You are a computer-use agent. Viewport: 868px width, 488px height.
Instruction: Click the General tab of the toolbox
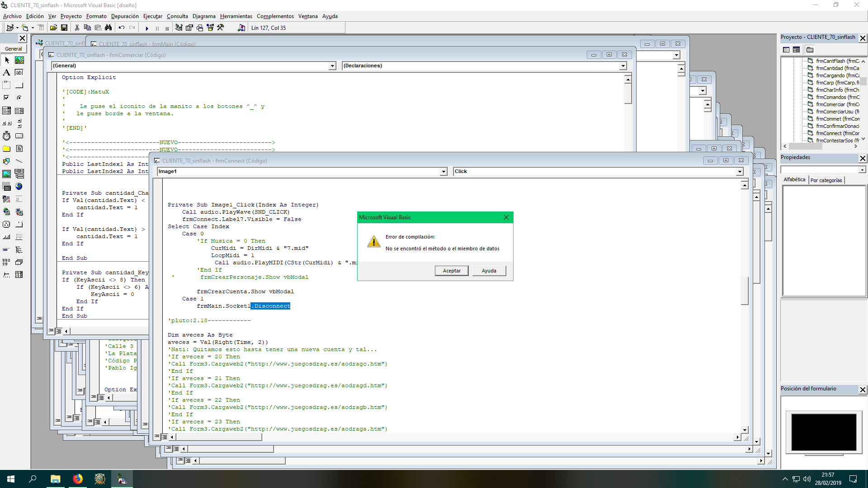click(x=14, y=49)
